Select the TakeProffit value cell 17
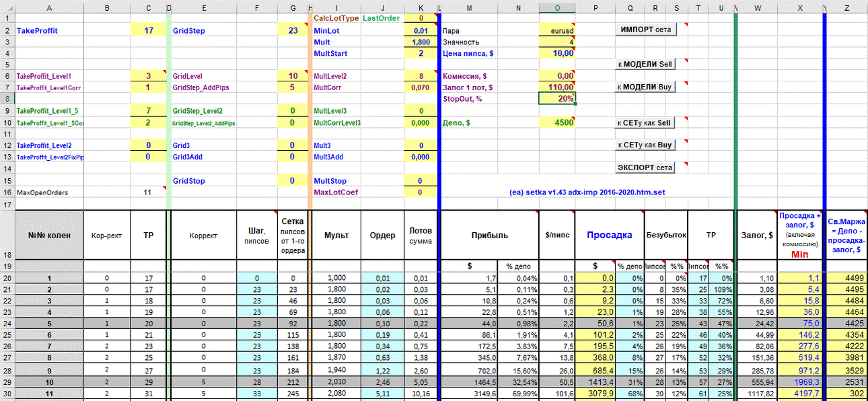868x401 pixels. [148, 31]
